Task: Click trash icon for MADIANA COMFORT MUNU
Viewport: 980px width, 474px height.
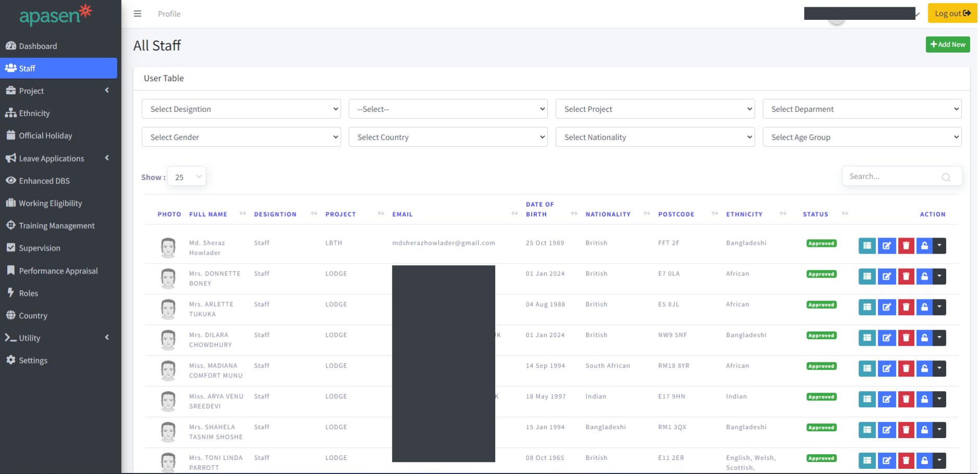Action: coord(906,369)
